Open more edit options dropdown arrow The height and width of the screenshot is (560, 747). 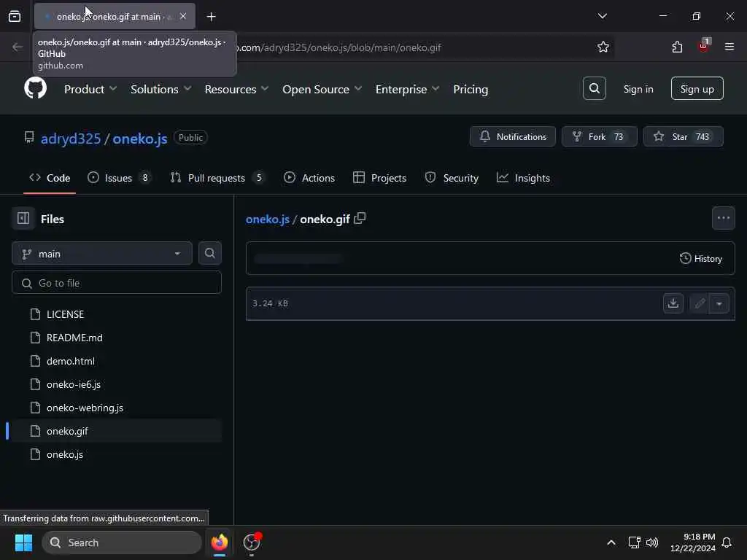(x=719, y=303)
